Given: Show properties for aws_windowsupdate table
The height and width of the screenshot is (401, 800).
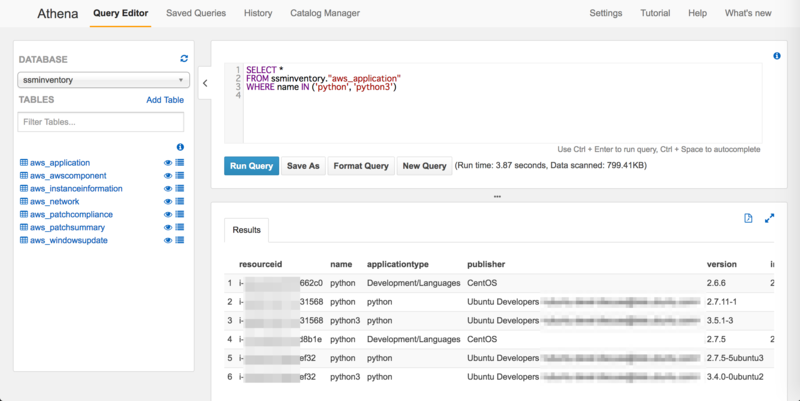Looking at the screenshot, I should (180, 240).
